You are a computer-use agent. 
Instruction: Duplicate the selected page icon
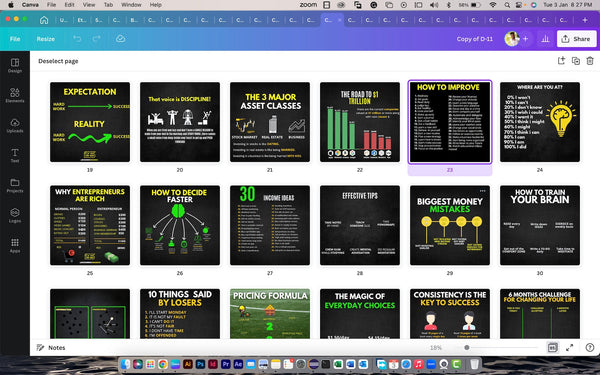point(576,61)
